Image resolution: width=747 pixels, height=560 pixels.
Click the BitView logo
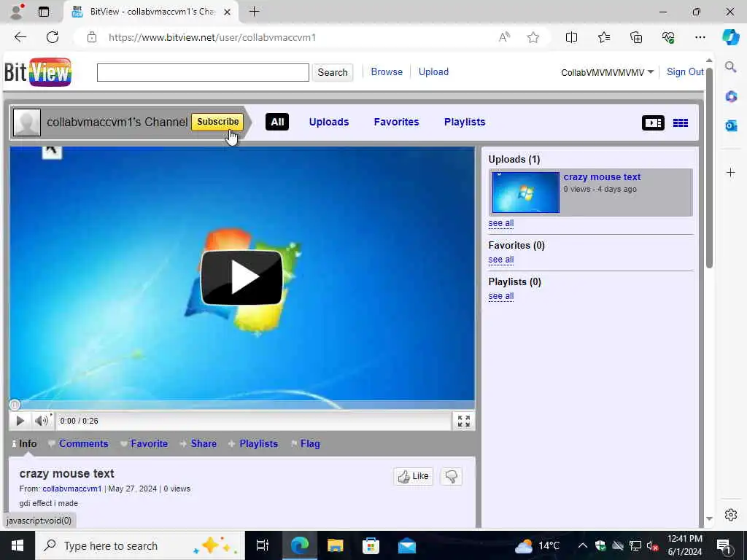click(x=38, y=72)
